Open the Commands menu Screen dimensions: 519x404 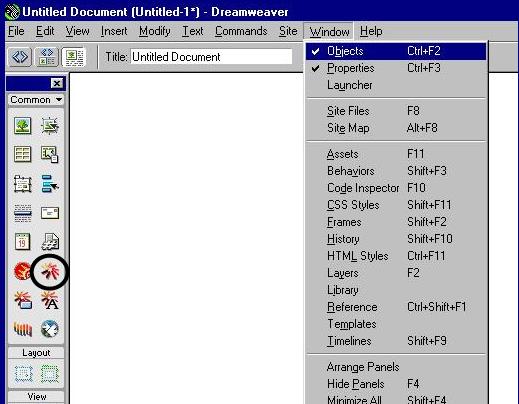(x=241, y=31)
